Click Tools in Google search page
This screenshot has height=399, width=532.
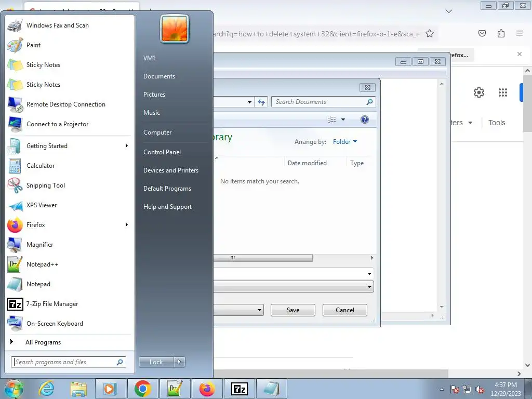pyautogui.click(x=497, y=123)
